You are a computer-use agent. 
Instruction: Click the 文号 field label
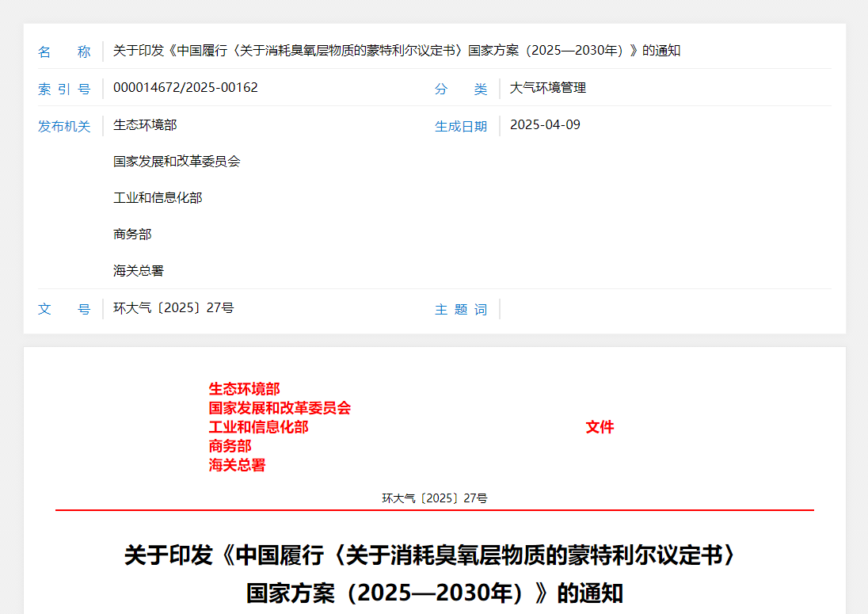[64, 309]
